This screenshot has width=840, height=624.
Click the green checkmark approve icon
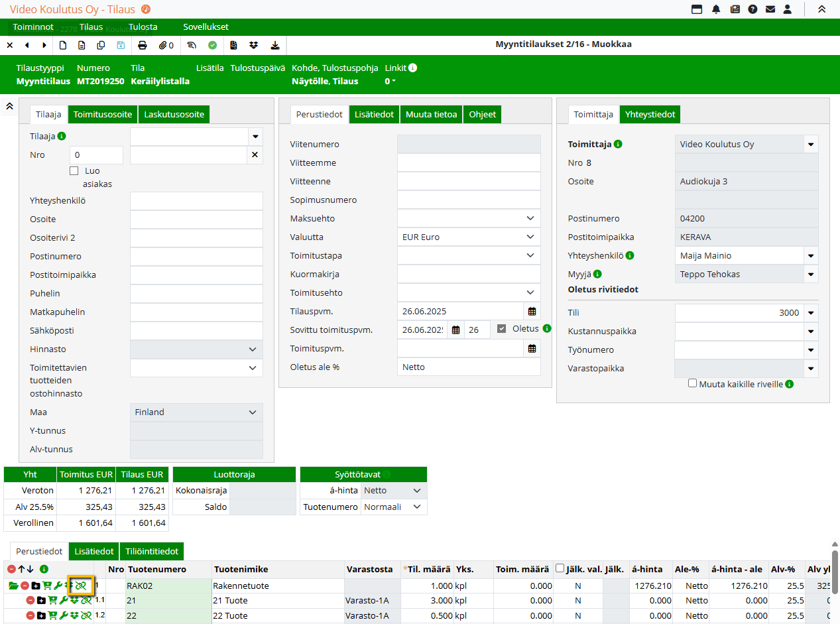pos(212,45)
